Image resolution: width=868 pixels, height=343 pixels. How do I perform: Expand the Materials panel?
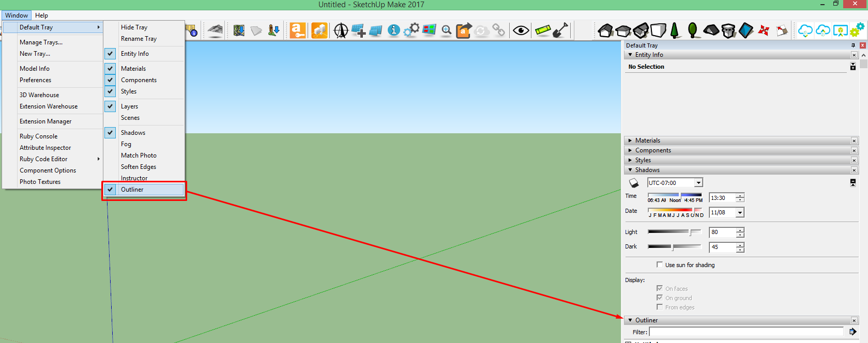[x=630, y=141]
